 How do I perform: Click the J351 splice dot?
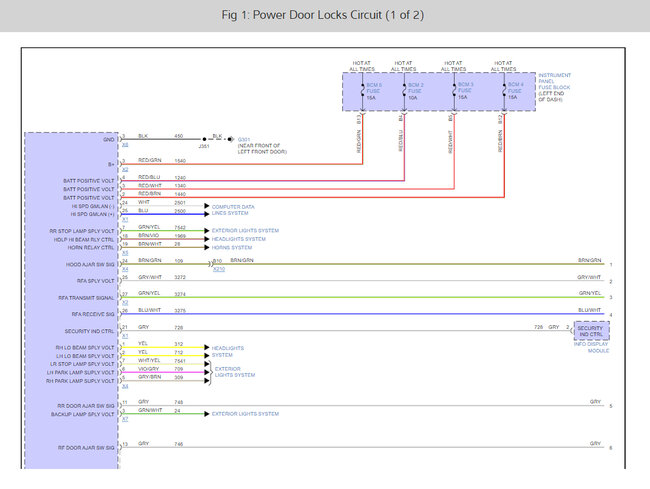point(203,139)
